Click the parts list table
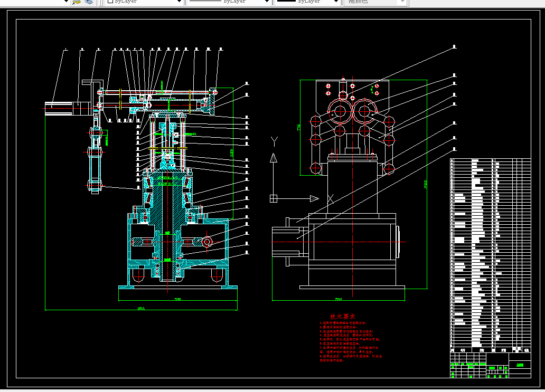This screenshot has height=392, width=545. tap(491, 255)
